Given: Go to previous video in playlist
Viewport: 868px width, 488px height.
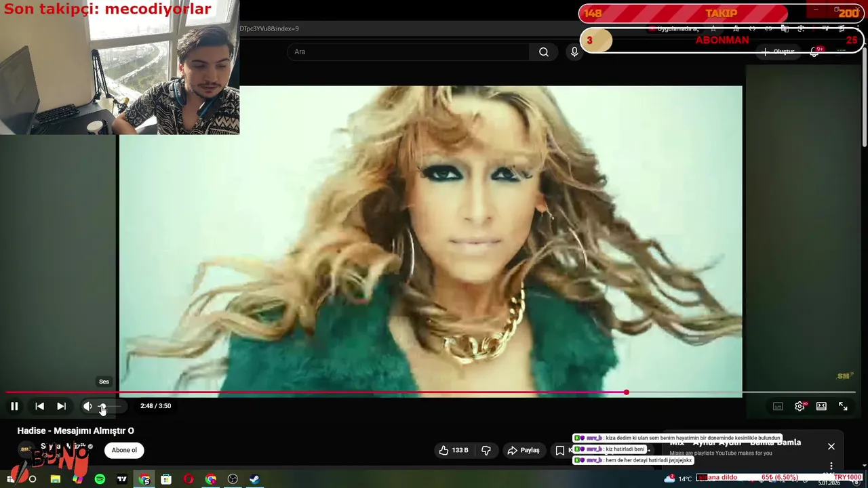Looking at the screenshot, I should (x=39, y=406).
